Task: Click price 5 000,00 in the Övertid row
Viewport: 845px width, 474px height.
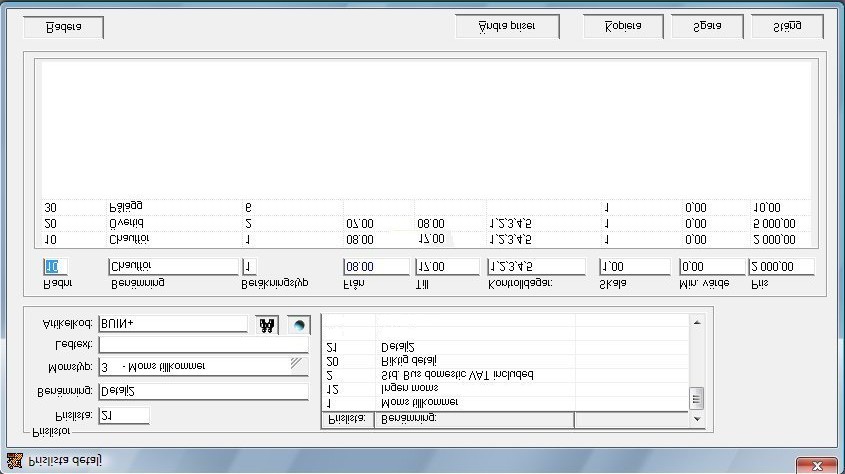Action: coord(774,224)
